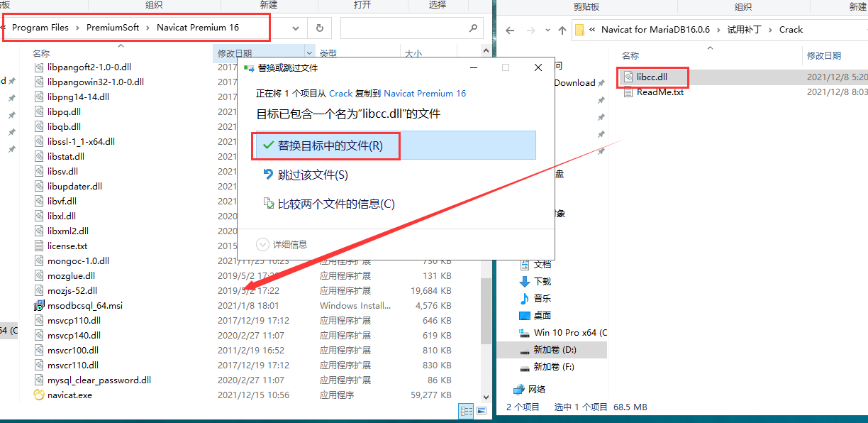Open the 修改日期 column filter dropdown

[x=309, y=53]
